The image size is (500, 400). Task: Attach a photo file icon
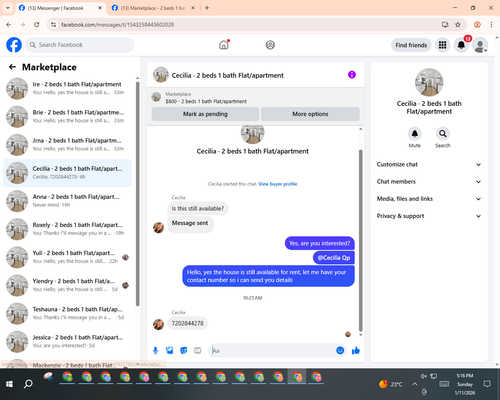pos(170,350)
